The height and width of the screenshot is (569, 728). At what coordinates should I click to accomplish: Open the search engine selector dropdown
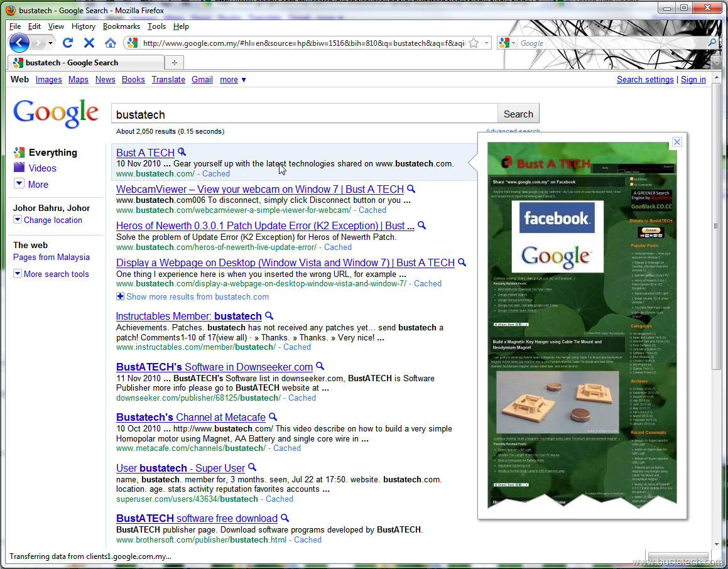[x=507, y=43]
